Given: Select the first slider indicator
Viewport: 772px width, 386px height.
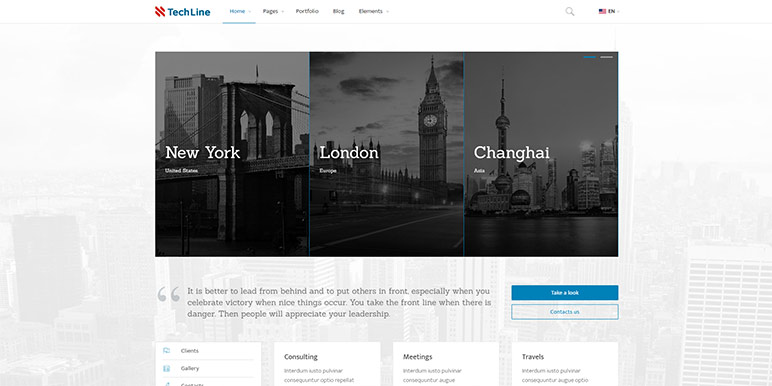Looking at the screenshot, I should tap(589, 57).
